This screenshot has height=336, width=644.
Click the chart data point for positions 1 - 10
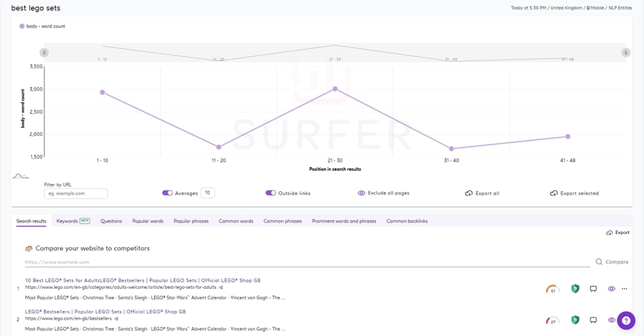(102, 92)
